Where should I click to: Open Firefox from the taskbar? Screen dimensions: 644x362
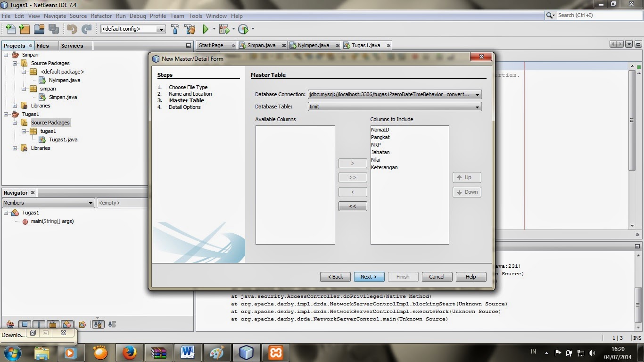pos(129,352)
